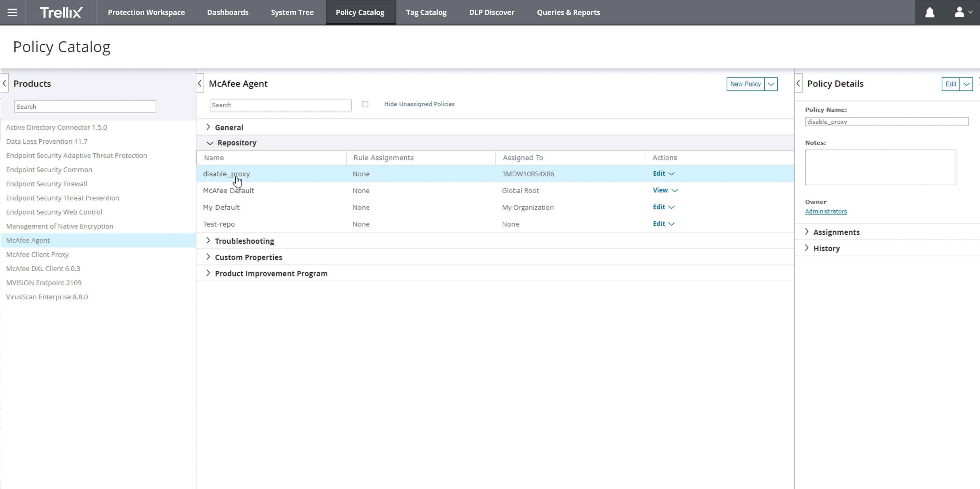The image size is (980, 489).
Task: Click the disable_proxy policy Edit button
Action: (659, 174)
